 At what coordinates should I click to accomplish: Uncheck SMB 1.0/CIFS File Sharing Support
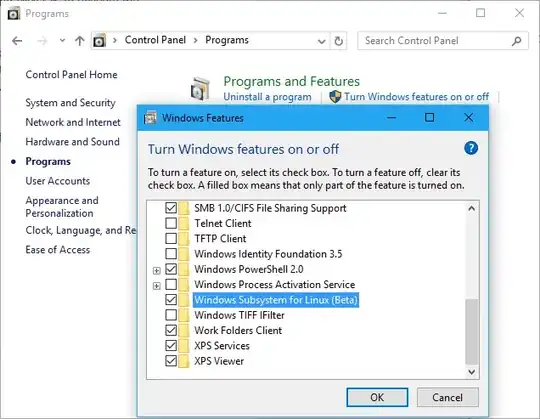pos(171,208)
